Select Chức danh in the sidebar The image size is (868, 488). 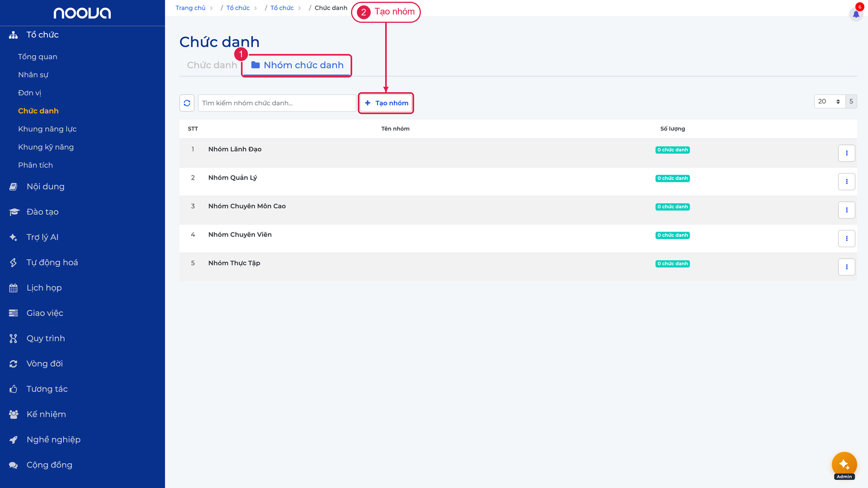click(x=38, y=111)
